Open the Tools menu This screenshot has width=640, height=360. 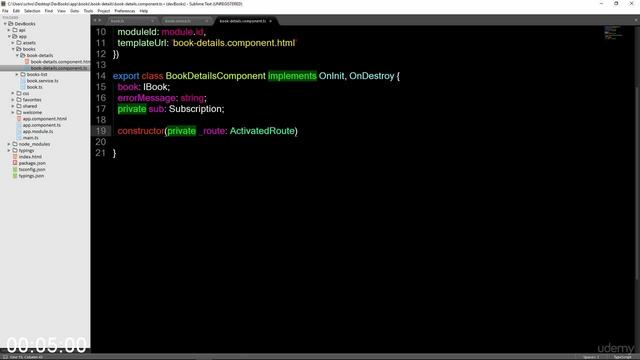(x=88, y=11)
